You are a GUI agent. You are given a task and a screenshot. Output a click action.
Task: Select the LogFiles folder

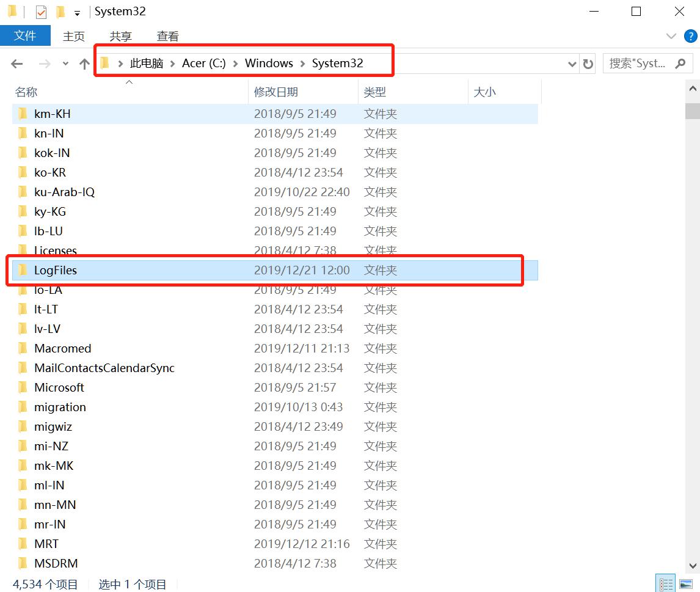[x=275, y=271]
